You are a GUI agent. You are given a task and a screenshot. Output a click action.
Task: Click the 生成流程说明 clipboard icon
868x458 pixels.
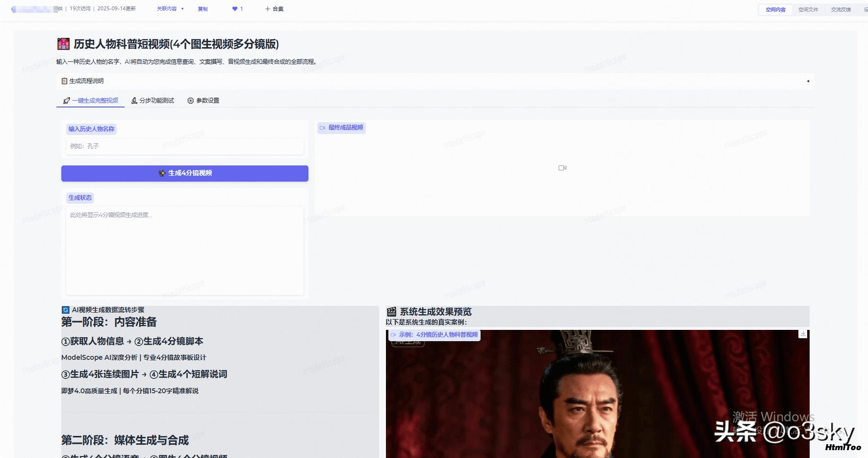[x=64, y=81]
